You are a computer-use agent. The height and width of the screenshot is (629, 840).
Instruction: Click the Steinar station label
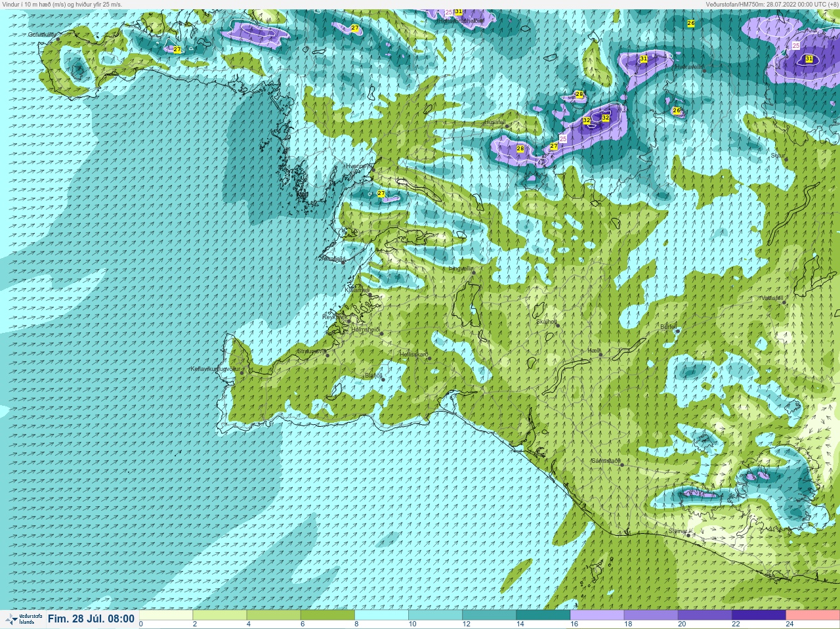click(677, 531)
